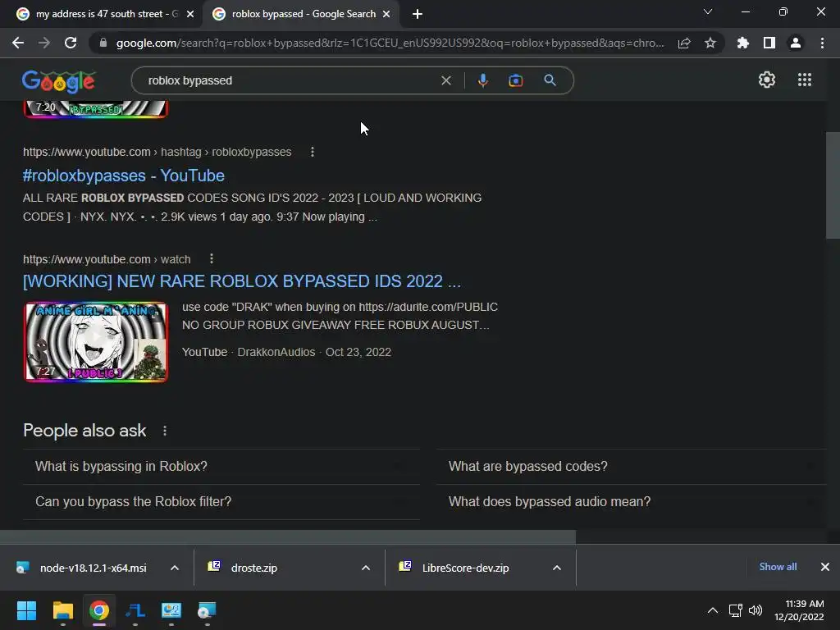Go back using browser back arrow
The height and width of the screenshot is (630, 840).
coord(18,43)
